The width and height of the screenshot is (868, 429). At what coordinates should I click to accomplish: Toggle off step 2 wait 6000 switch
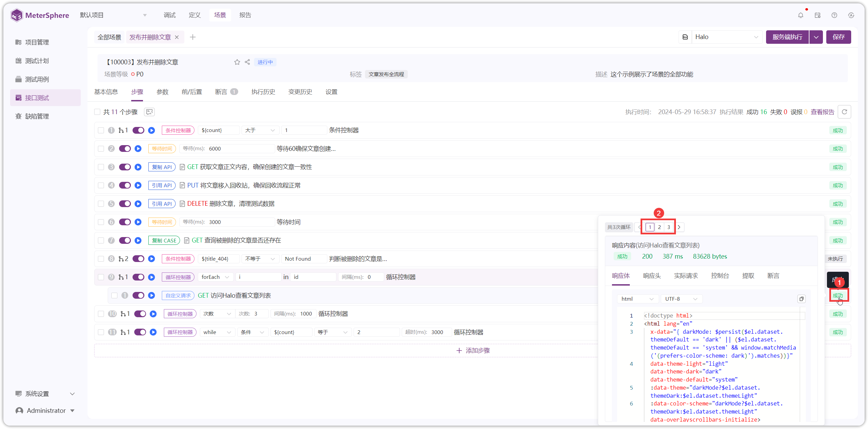[x=125, y=149]
